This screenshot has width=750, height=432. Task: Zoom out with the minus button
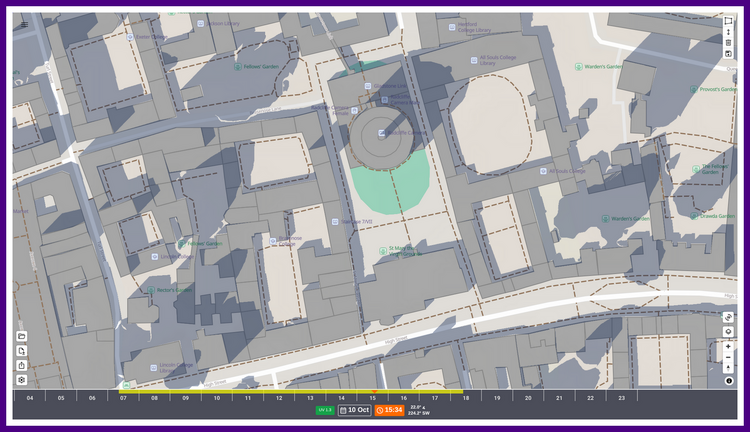[728, 357]
